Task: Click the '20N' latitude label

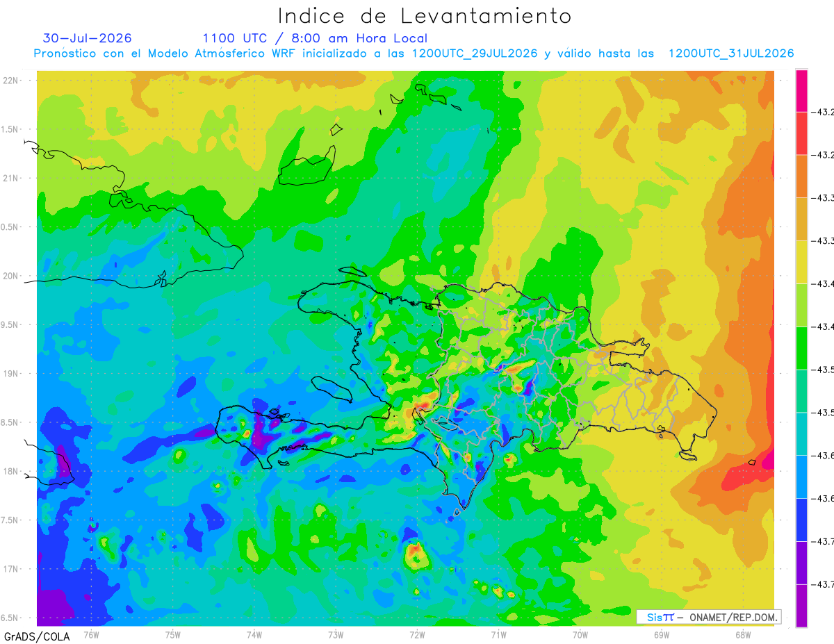Action: (x=10, y=276)
